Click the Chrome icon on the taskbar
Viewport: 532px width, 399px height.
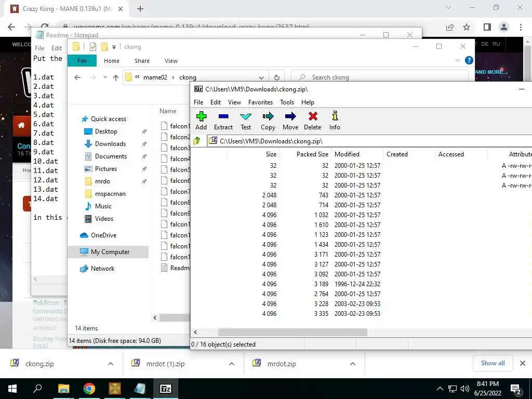[89, 389]
